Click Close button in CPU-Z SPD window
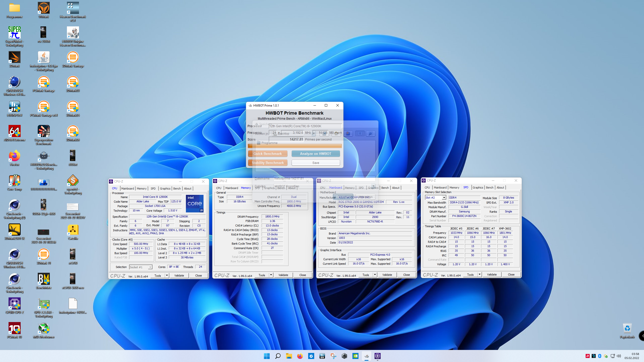The image size is (644, 362). coord(511,275)
